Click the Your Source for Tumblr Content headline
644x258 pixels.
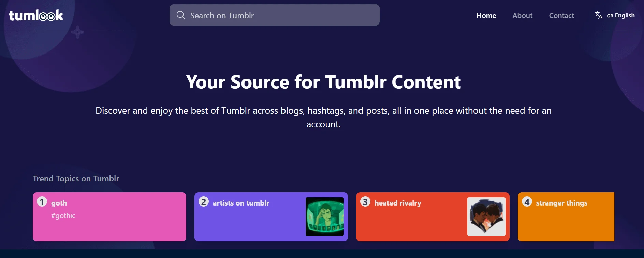323,82
